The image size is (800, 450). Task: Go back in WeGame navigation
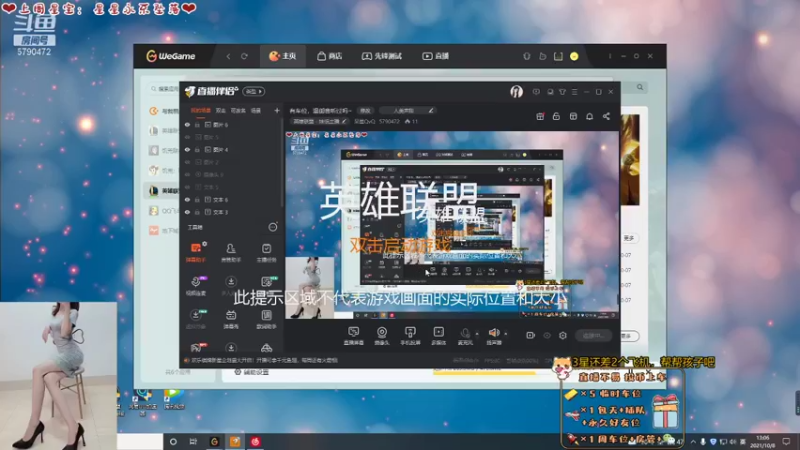[x=228, y=56]
